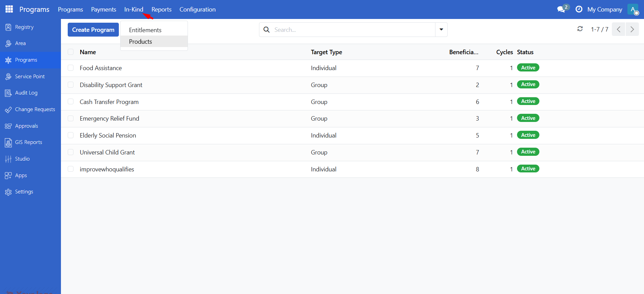Open Studio in the sidebar

[x=22, y=159]
